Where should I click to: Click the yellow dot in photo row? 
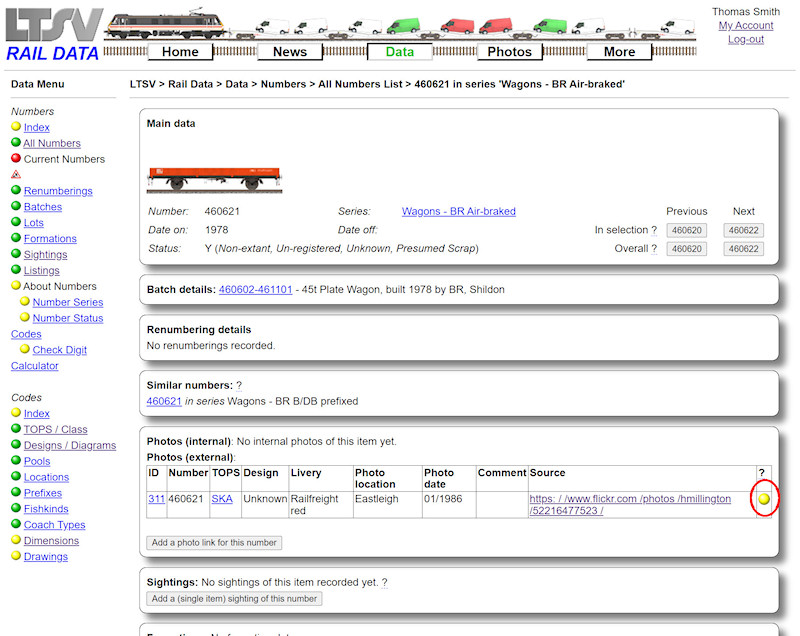(x=765, y=499)
